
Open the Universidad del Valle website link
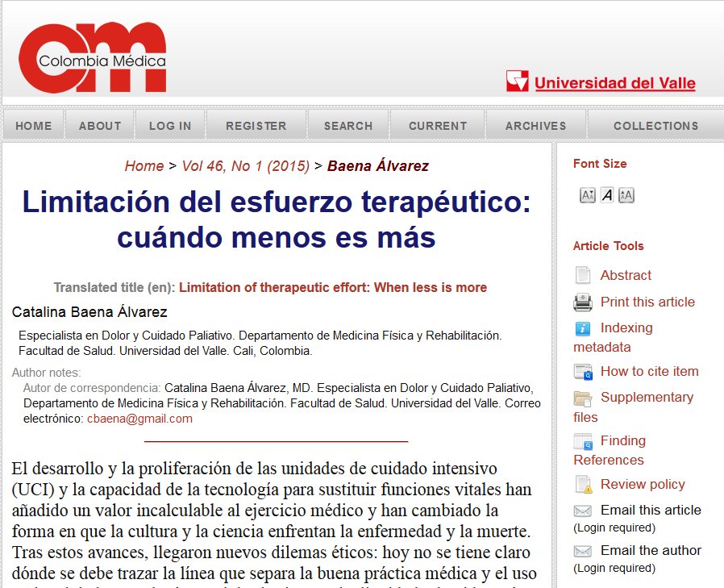[x=614, y=83]
